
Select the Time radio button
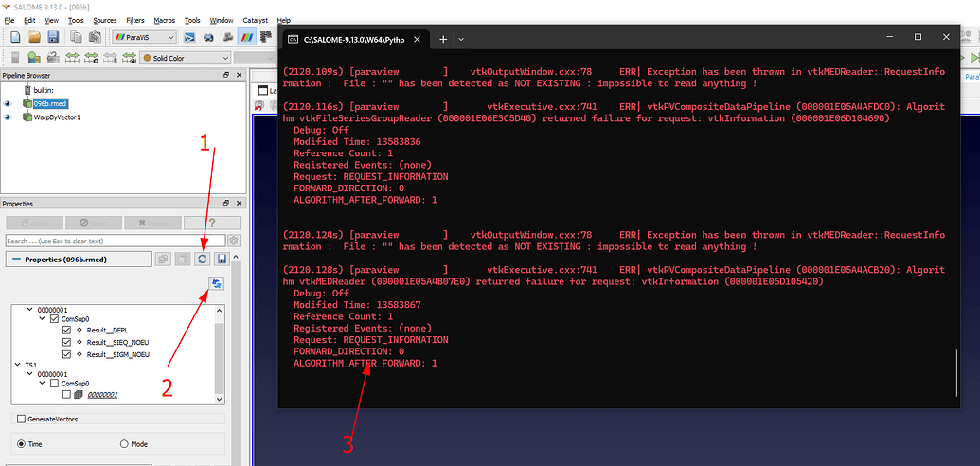[x=21, y=444]
